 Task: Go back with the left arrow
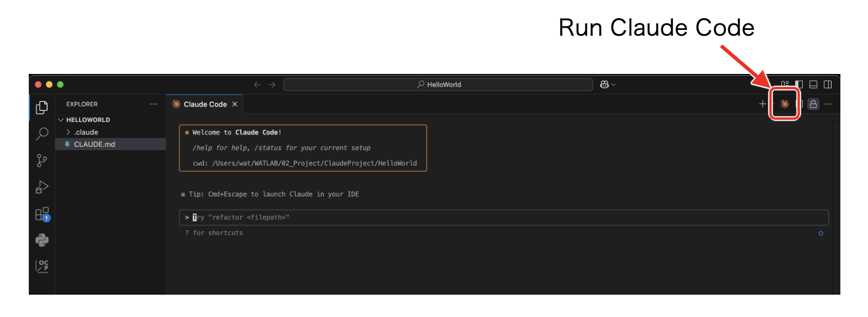pos(257,85)
